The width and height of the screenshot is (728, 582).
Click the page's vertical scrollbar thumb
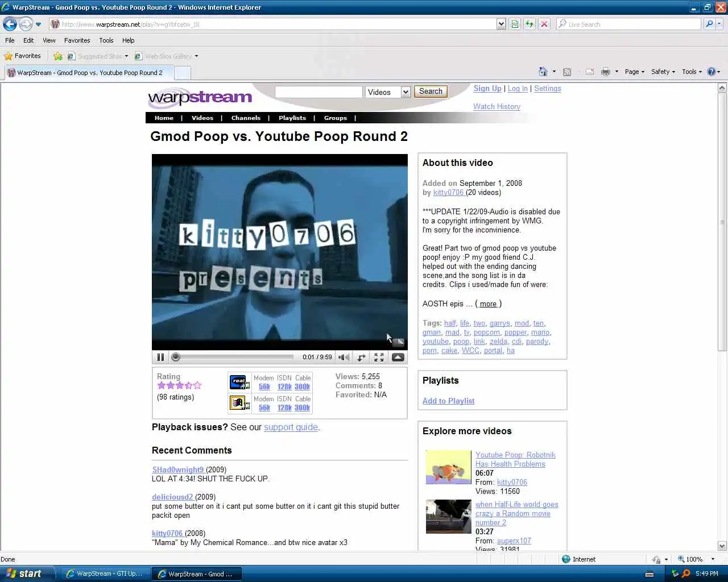[x=722, y=222]
